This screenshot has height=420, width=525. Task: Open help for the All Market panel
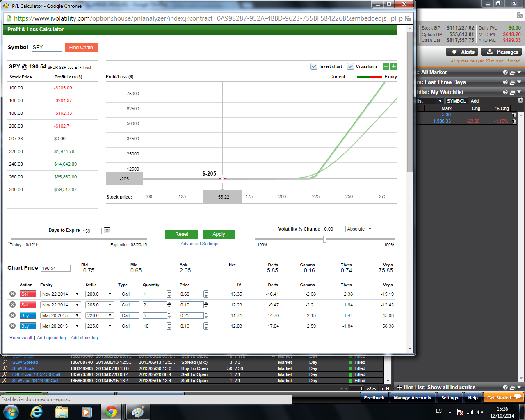[505, 72]
